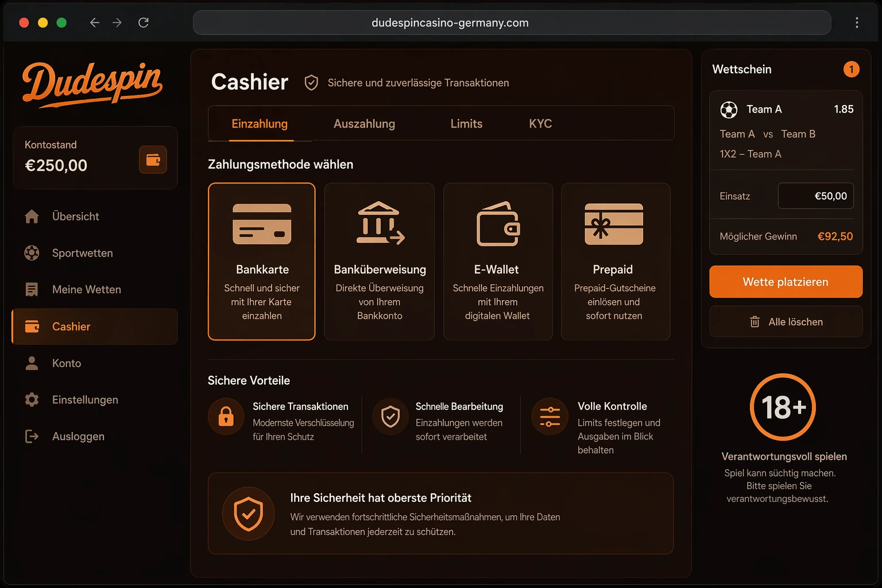Choose Banküberweisung label on payment card
882x588 pixels.
pos(380,269)
